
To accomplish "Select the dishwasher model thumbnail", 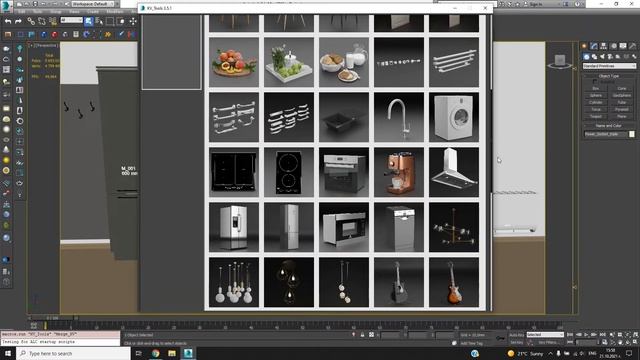I will tap(399, 227).
